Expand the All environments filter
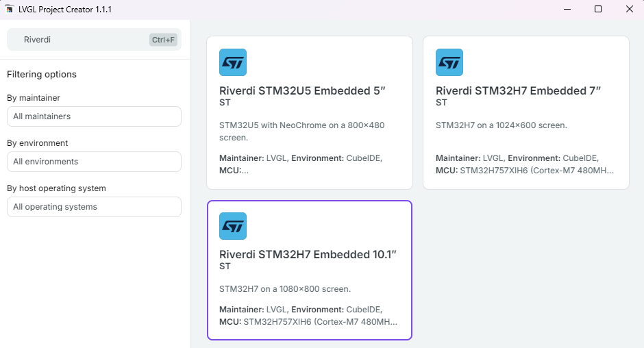Viewport: 644px width, 348px height. click(94, 162)
